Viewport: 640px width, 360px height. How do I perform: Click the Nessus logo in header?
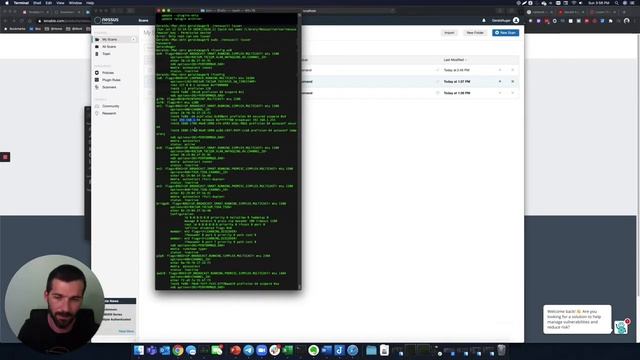[107, 20]
